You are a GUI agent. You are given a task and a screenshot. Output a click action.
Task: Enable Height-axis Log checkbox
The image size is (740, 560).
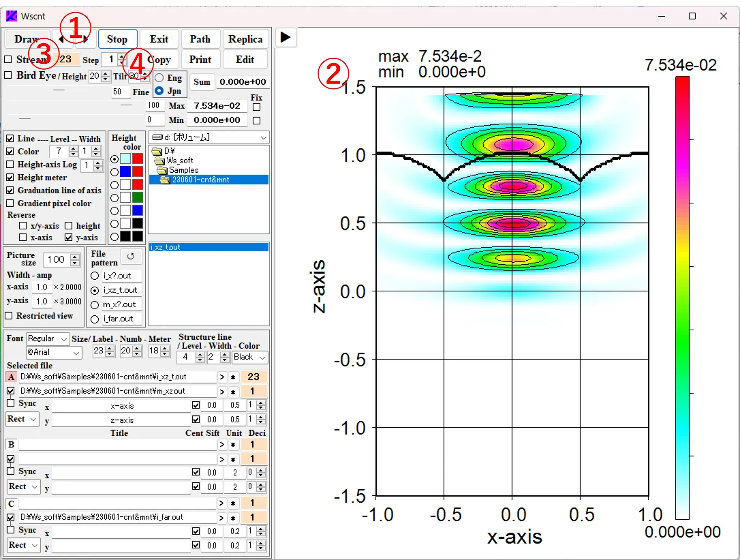click(10, 164)
